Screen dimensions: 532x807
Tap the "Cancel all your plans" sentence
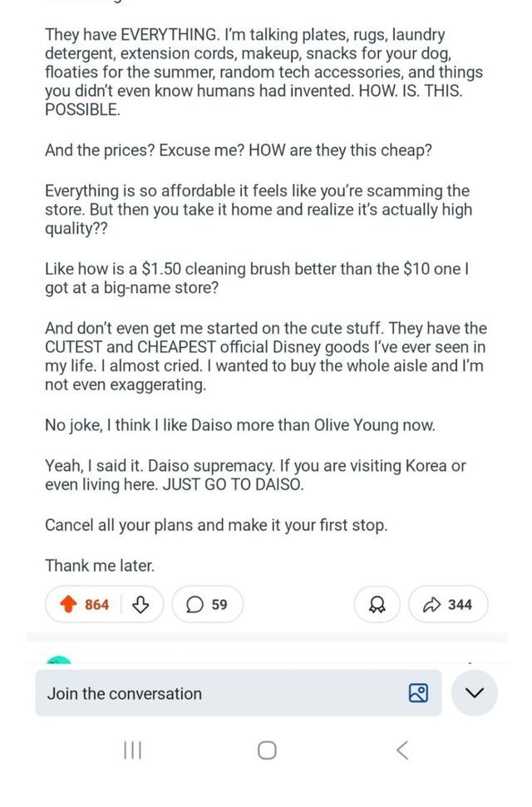pyautogui.click(x=216, y=526)
